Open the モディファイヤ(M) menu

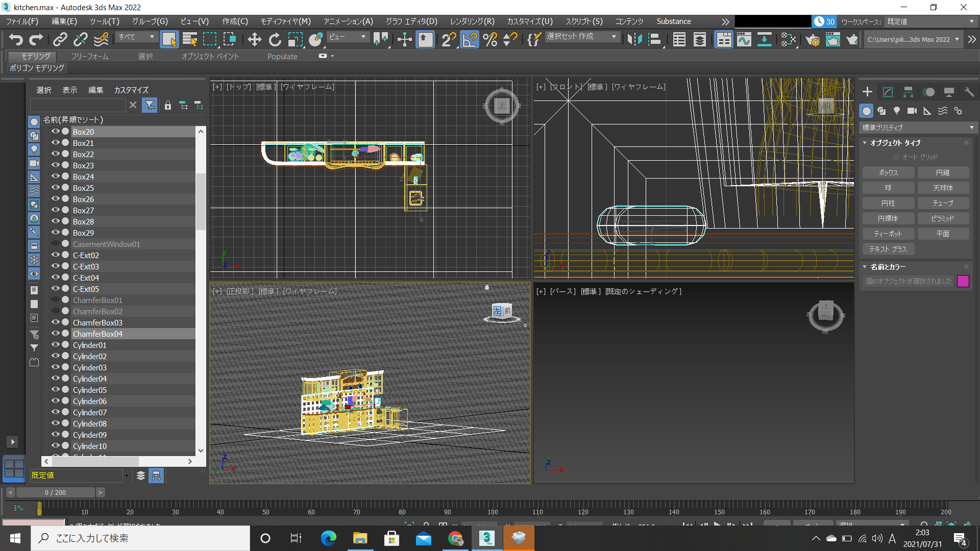285,21
